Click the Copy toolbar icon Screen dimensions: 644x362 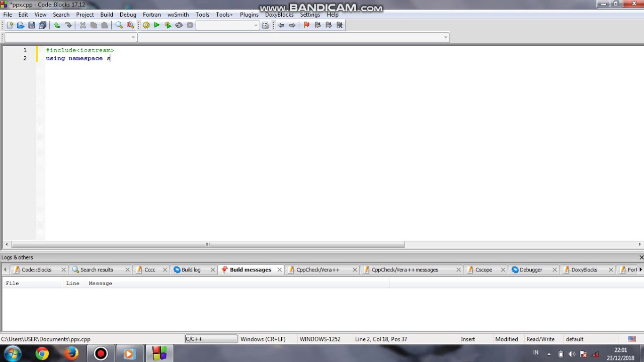click(x=94, y=25)
